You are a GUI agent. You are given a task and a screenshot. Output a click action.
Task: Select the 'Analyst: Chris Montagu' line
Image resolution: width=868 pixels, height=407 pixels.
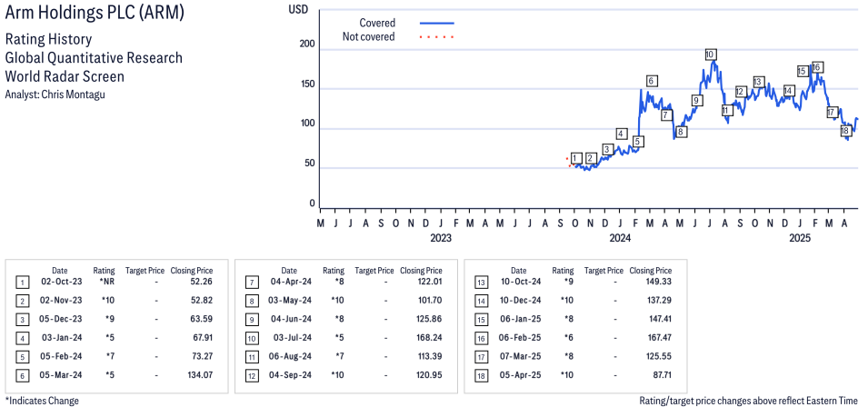coord(55,94)
